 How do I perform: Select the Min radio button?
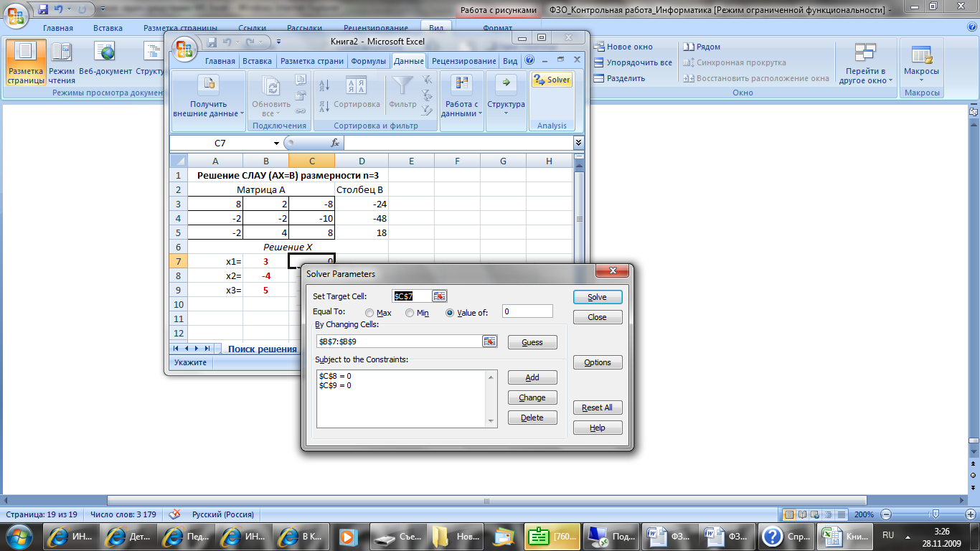click(410, 313)
